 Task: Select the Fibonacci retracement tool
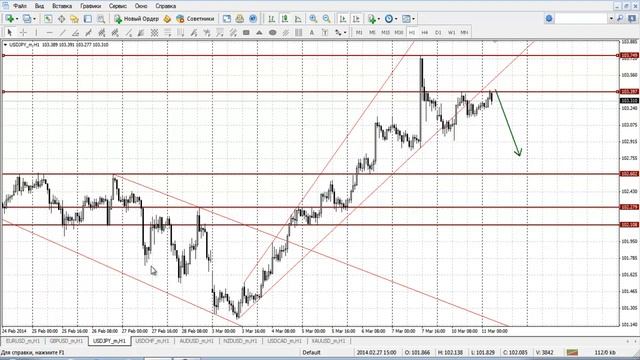pos(168,32)
